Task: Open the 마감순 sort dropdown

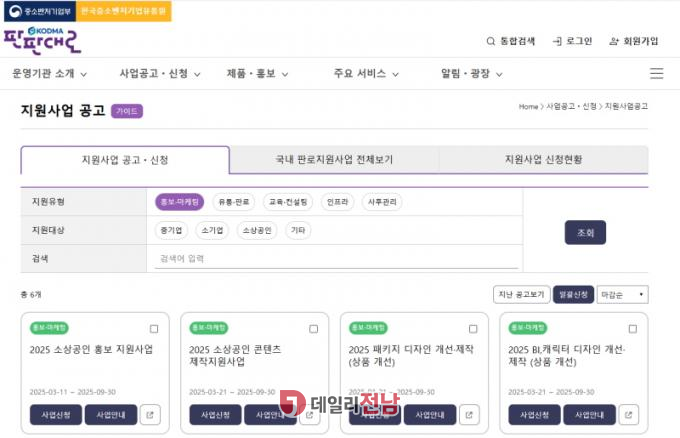Action: click(x=622, y=295)
